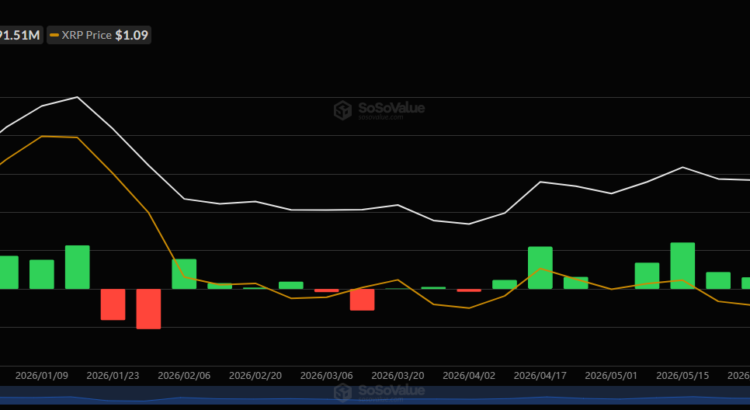
Task: Click the chart's bottom range navigator strip
Action: point(375,397)
